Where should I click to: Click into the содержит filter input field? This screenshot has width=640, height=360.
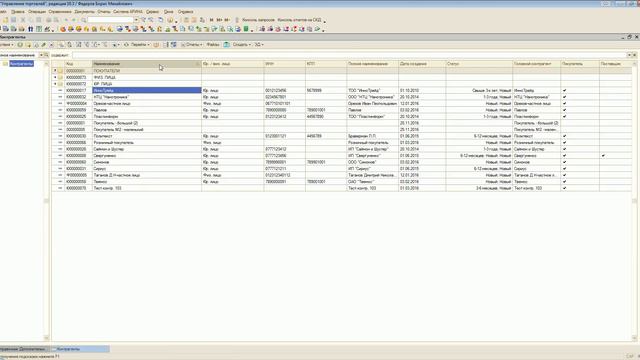coord(349,55)
